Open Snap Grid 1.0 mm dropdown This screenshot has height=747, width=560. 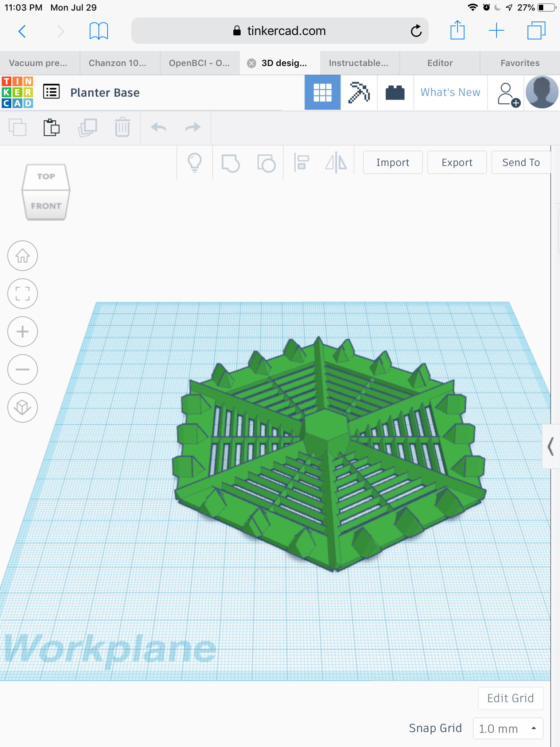click(x=508, y=728)
